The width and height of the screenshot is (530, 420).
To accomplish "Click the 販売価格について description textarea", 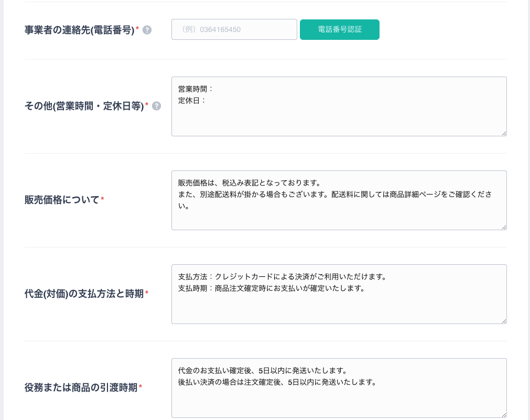I will click(339, 200).
